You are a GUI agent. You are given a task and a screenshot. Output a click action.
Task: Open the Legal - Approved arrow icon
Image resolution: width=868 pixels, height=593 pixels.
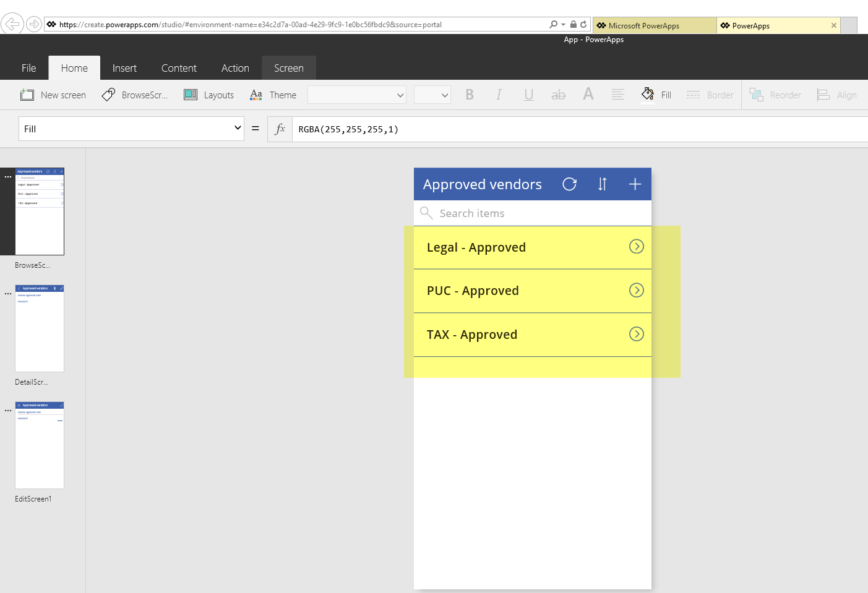click(x=636, y=247)
